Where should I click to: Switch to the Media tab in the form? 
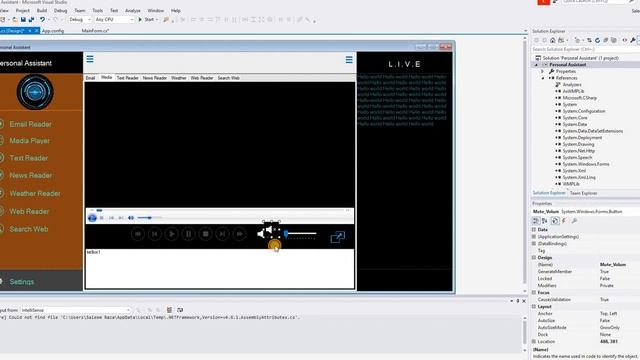(x=107, y=78)
